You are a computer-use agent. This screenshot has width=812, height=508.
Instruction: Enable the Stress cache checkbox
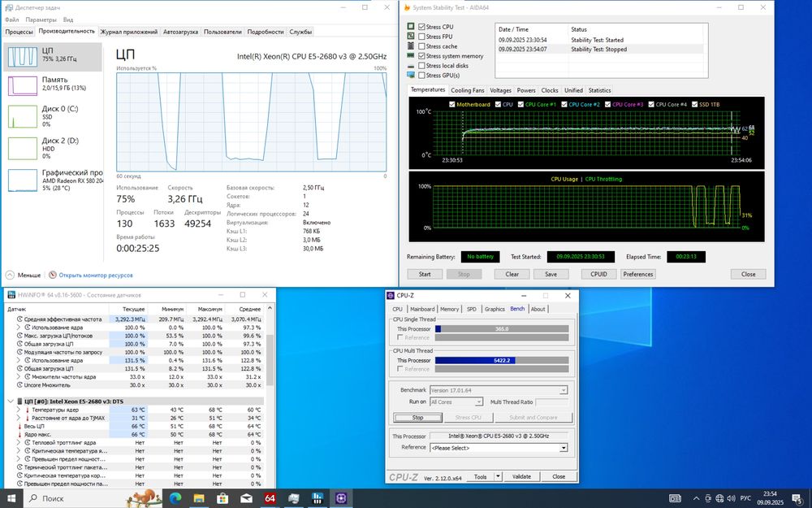421,46
